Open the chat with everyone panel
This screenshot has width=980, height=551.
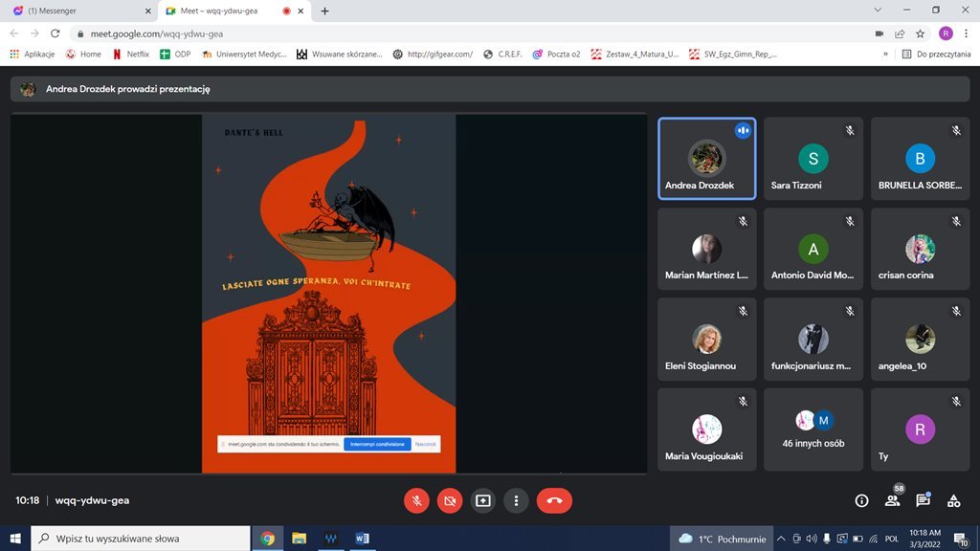(924, 499)
